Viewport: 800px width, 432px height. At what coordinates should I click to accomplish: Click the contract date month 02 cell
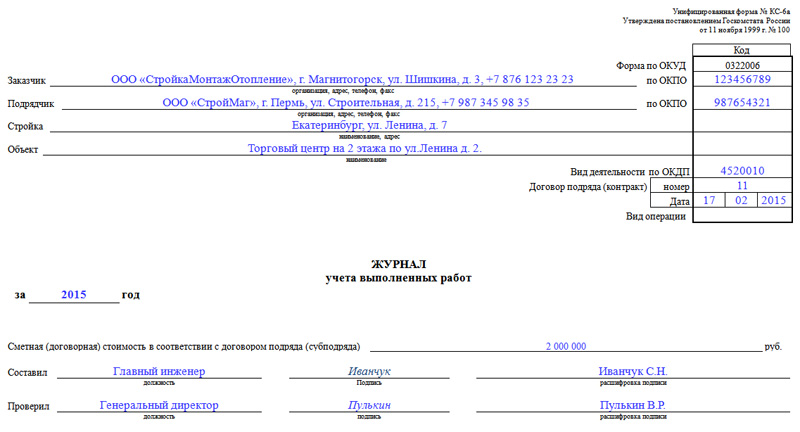tap(741, 200)
